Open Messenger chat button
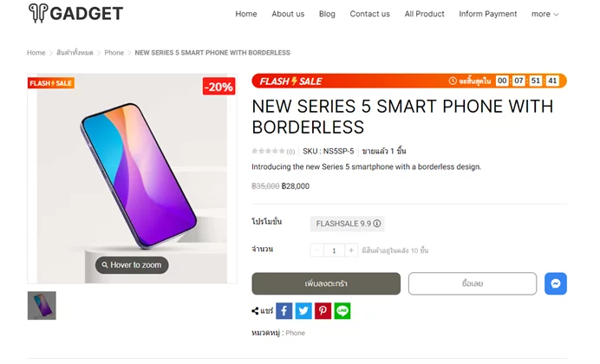 click(556, 283)
